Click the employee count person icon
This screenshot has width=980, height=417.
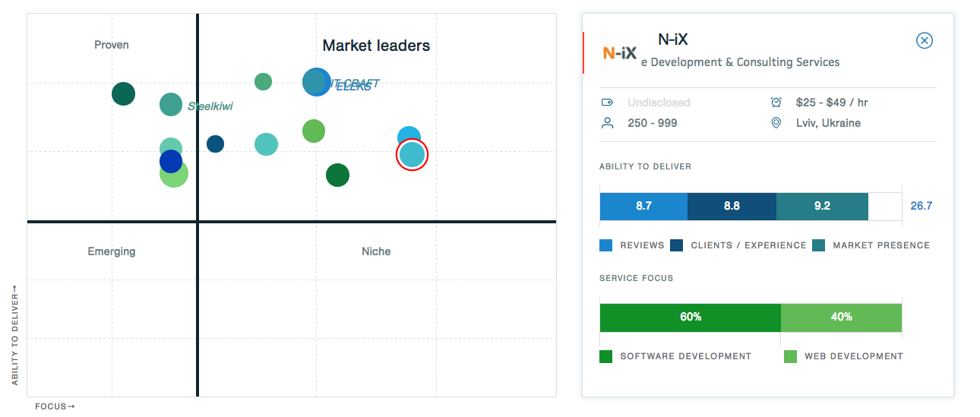coord(607,123)
